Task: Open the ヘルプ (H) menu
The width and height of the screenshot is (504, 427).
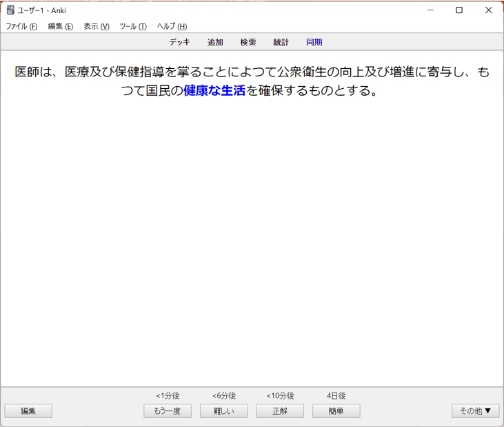Action: [x=172, y=26]
